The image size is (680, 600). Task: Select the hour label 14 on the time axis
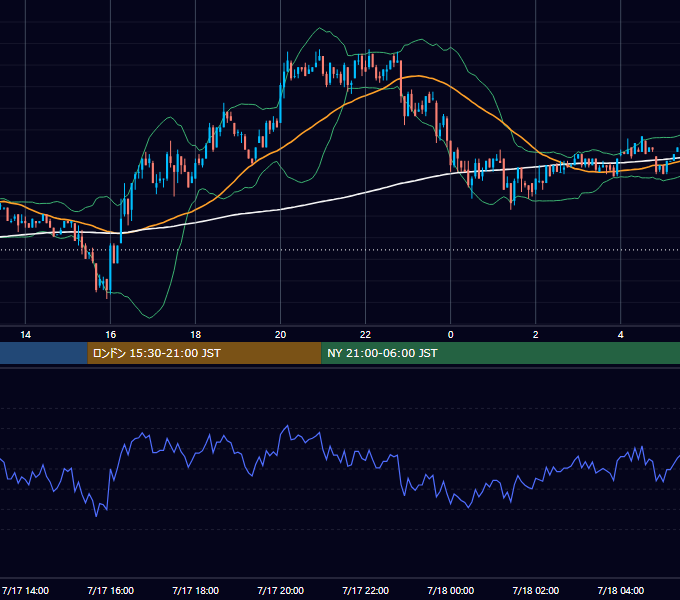tap(26, 335)
